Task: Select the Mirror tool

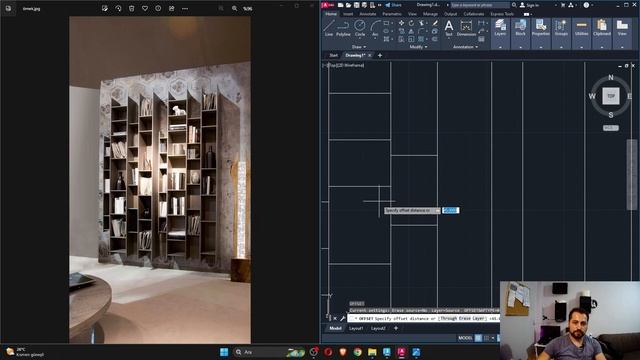Action: point(411,31)
